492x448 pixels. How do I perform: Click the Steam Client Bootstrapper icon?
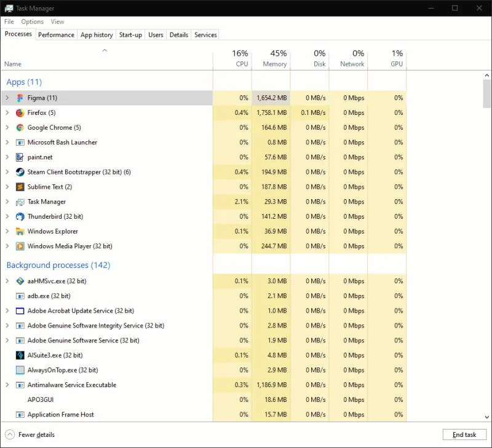pyautogui.click(x=20, y=172)
